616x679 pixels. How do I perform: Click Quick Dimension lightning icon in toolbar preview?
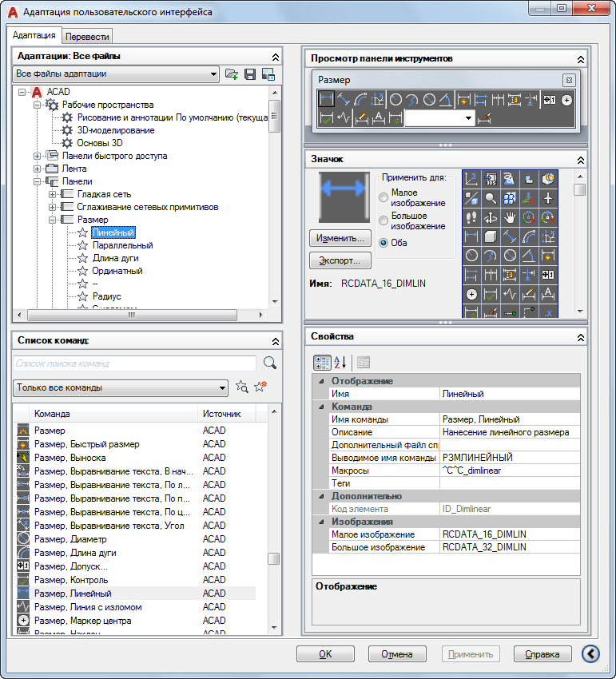tap(463, 100)
